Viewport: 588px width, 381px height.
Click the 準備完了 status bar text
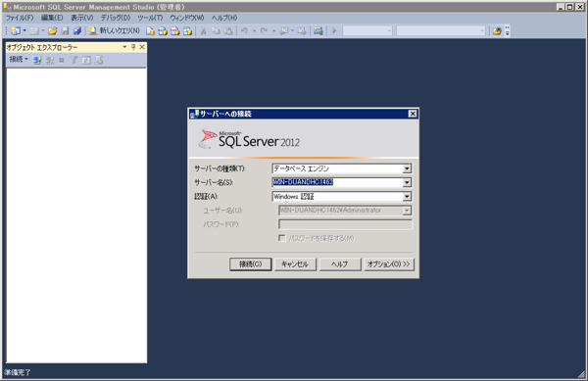(x=18, y=373)
